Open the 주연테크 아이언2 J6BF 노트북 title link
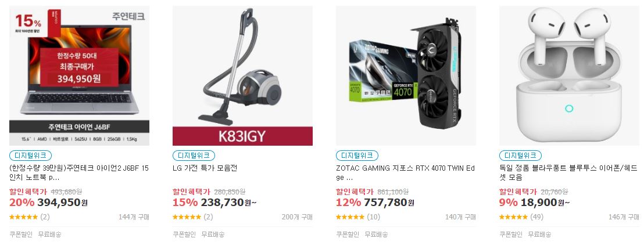Image resolution: width=644 pixels, height=249 pixels. pos(79,173)
